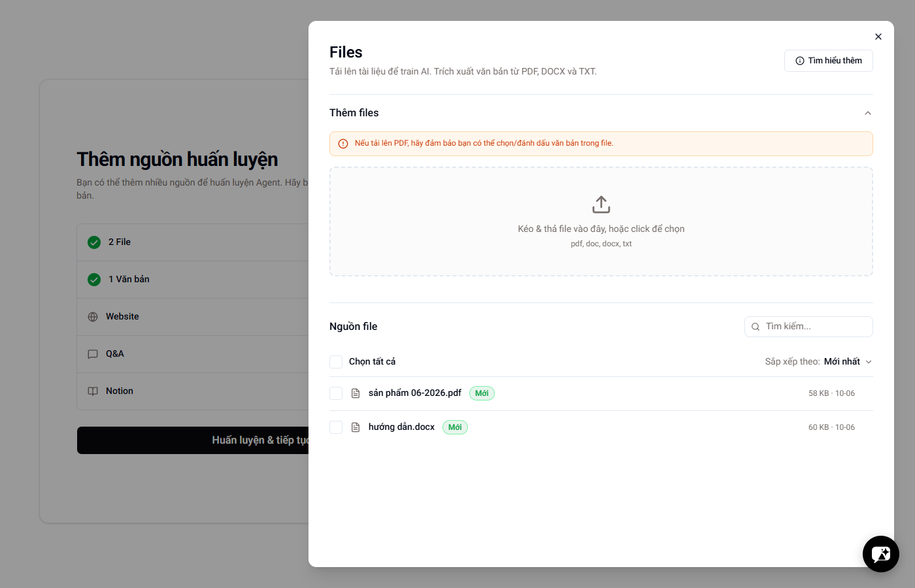
Task: Collapse the Thêm files section chevron
Action: (x=868, y=113)
